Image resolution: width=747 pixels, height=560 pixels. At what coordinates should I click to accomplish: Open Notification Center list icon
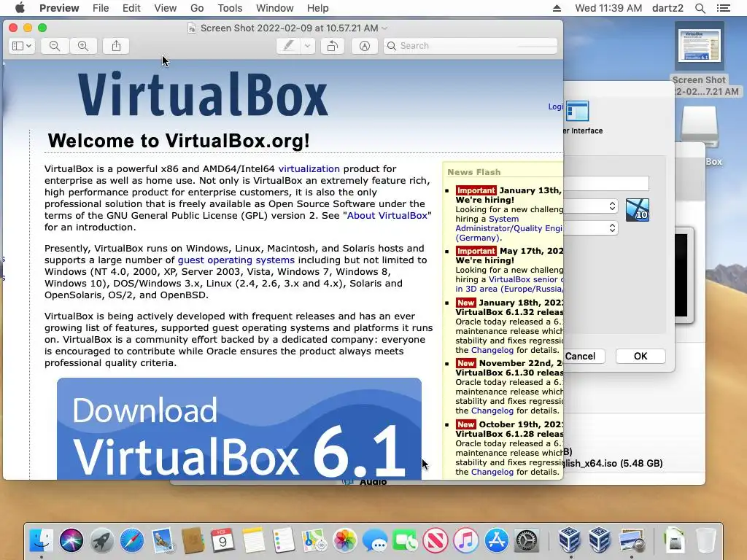pyautogui.click(x=723, y=8)
